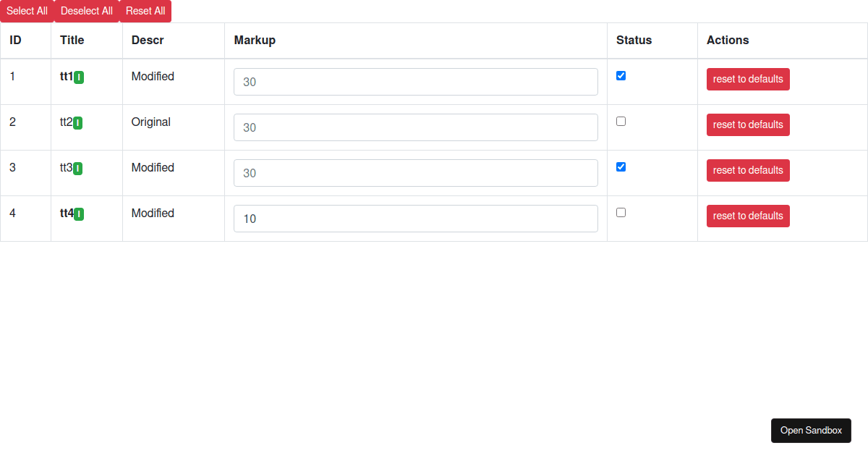
Task: Click the Select All button
Action: tap(26, 11)
